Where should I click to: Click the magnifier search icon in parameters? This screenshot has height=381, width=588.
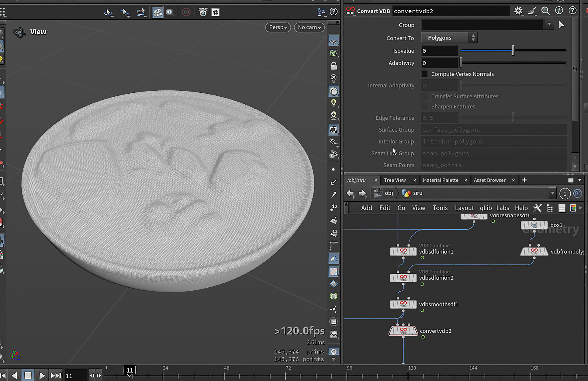(545, 11)
